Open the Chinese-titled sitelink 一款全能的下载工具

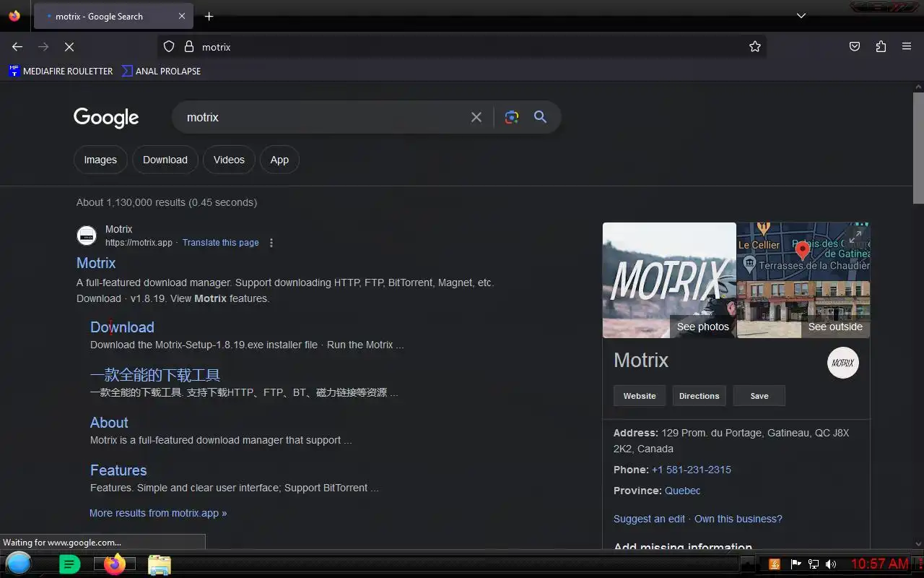tap(155, 375)
